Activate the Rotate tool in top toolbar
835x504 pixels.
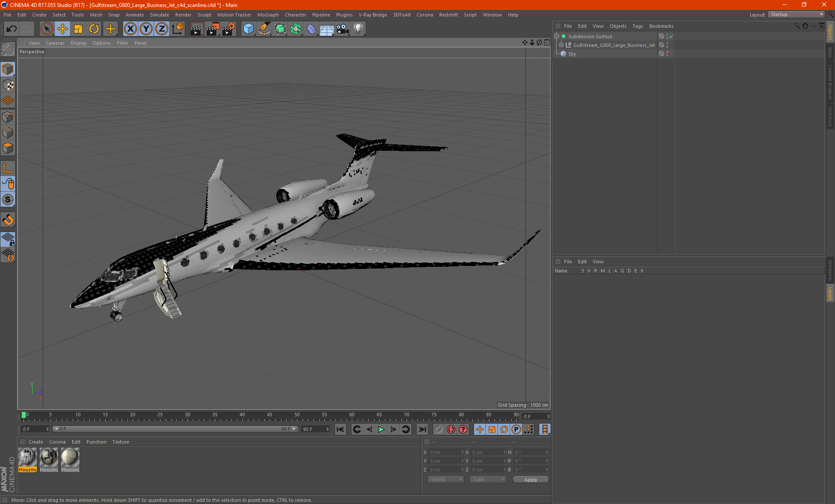pyautogui.click(x=94, y=29)
